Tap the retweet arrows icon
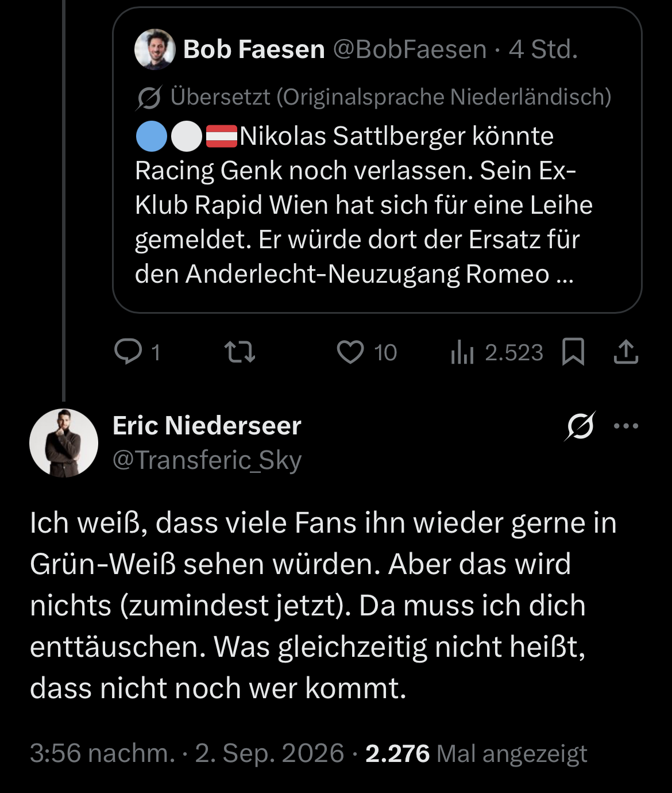This screenshot has width=672, height=793. 240,352
